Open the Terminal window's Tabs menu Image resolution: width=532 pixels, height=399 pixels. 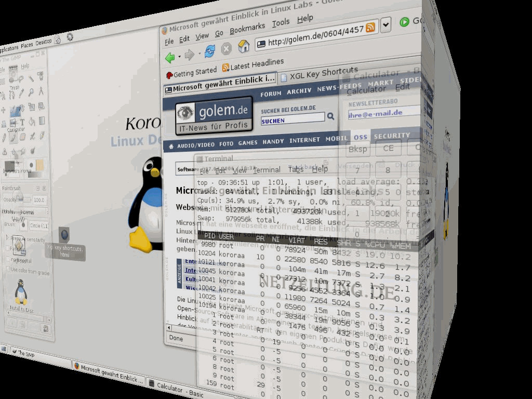coord(296,169)
